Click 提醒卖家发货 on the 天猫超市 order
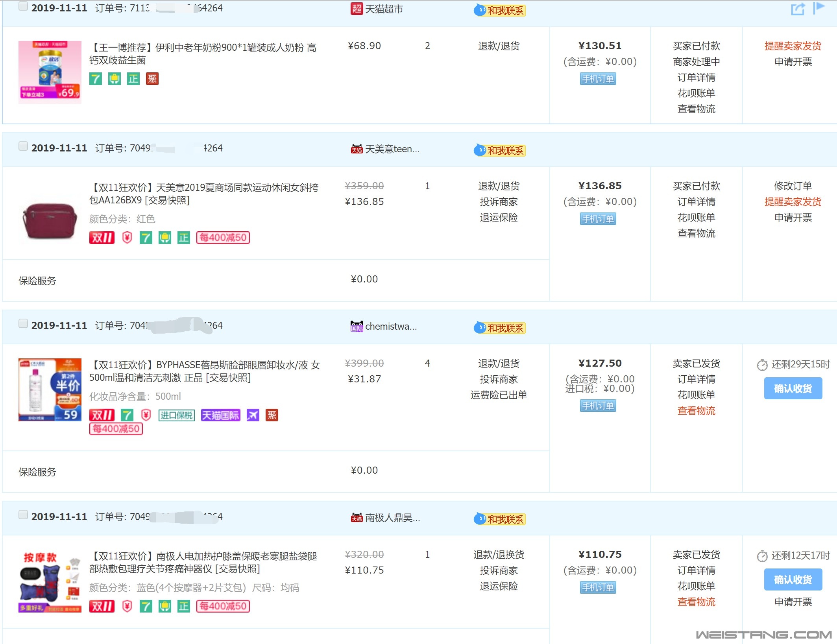 [793, 46]
